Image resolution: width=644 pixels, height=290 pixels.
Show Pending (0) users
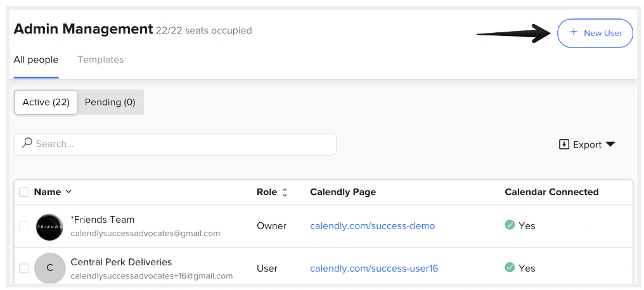110,102
